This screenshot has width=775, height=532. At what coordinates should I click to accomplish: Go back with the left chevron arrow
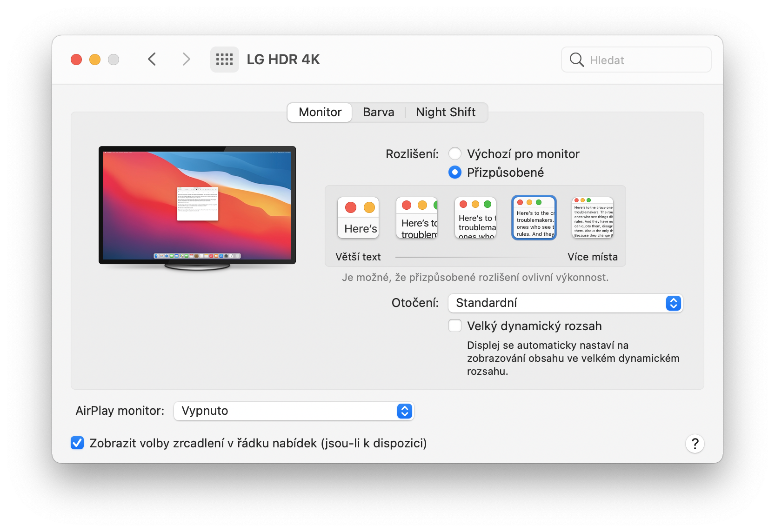(152, 59)
